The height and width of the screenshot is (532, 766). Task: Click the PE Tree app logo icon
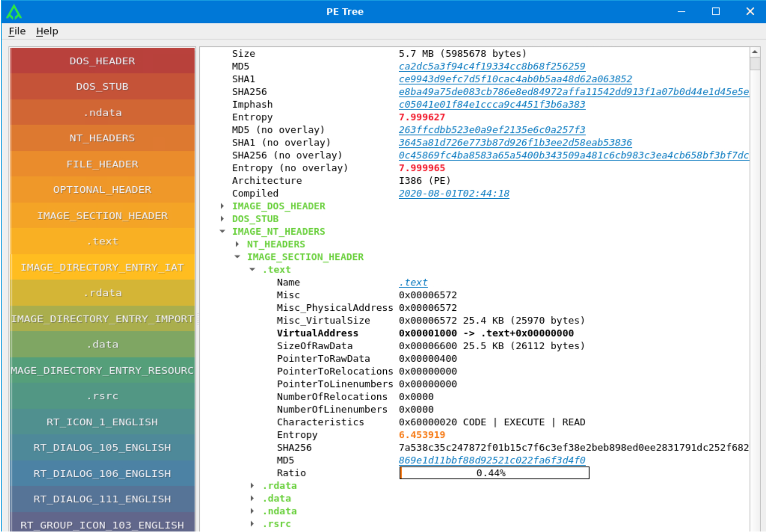(14, 11)
